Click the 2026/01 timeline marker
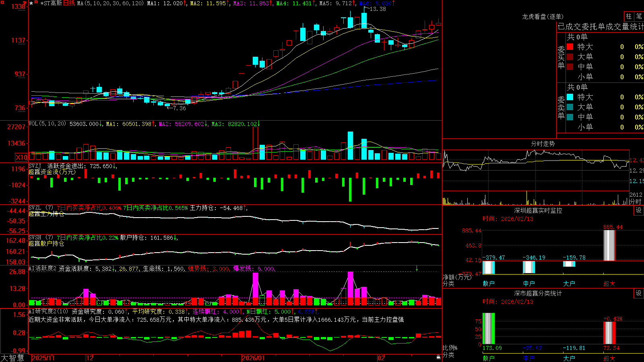The width and height of the screenshot is (644, 362). (253, 358)
